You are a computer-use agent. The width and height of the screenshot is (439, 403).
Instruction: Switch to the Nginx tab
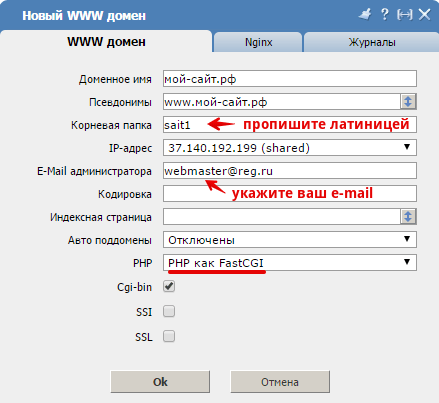258,42
